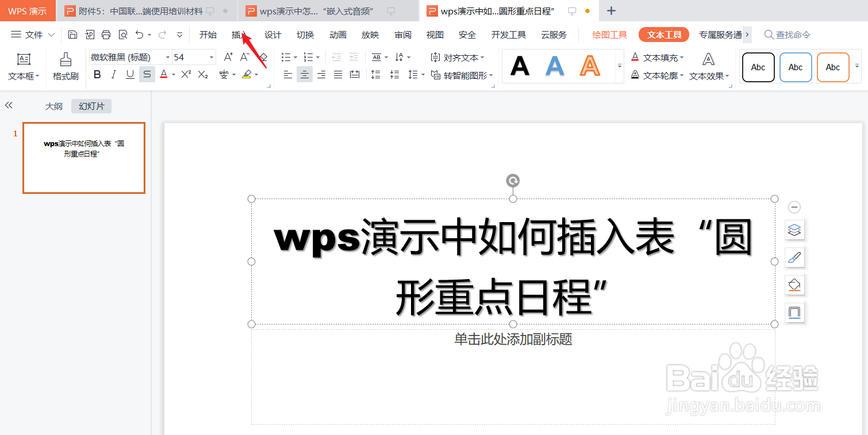
Task: Apply superscript X² formatting
Action: point(186,74)
